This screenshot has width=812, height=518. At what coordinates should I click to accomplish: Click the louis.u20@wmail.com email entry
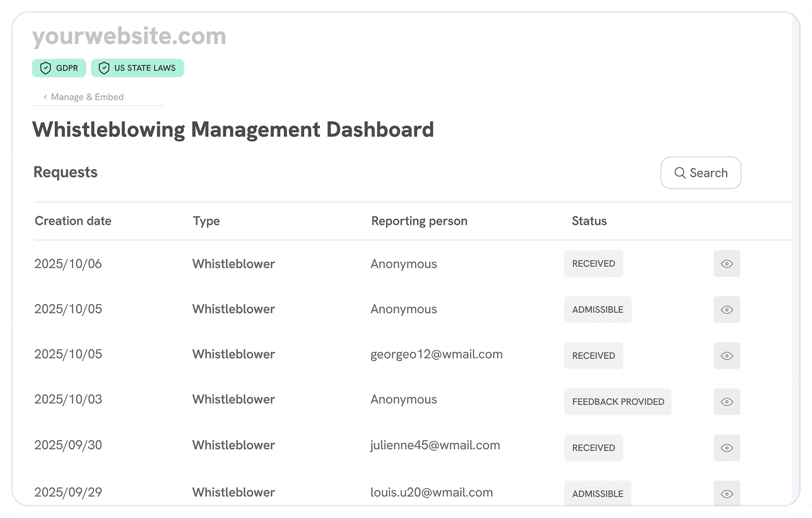(x=432, y=492)
